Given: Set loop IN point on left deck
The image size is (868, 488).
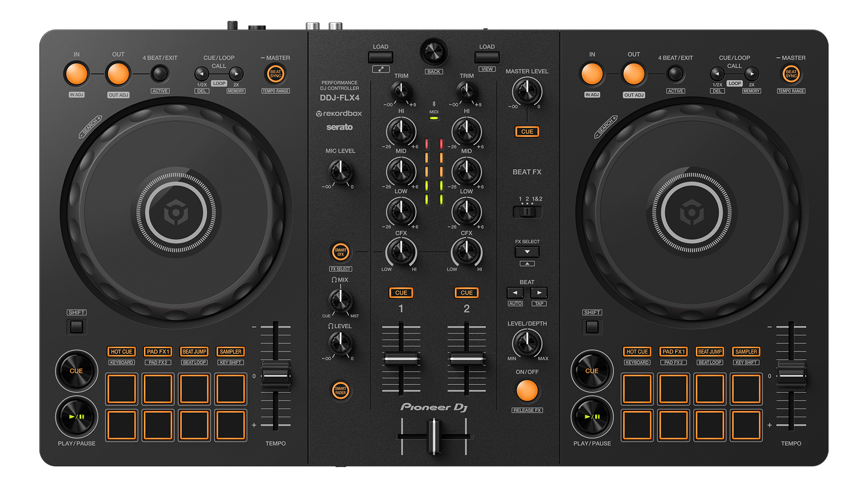Looking at the screenshot, I should [77, 74].
